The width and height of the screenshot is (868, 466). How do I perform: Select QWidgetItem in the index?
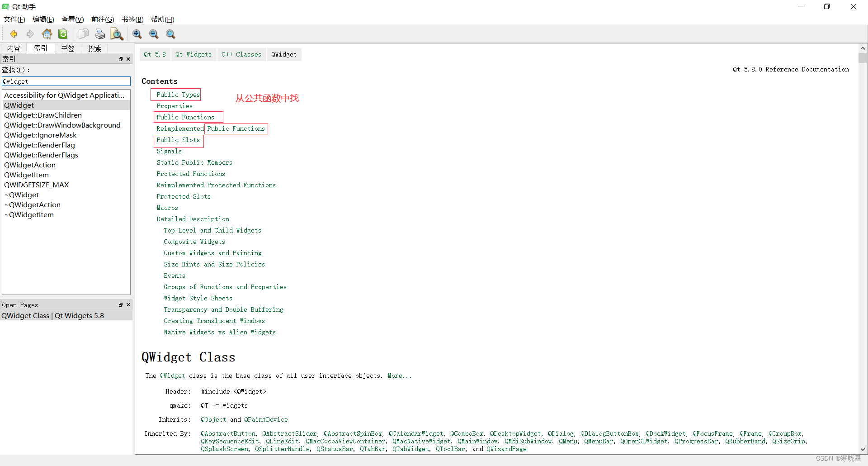[x=66, y=175]
